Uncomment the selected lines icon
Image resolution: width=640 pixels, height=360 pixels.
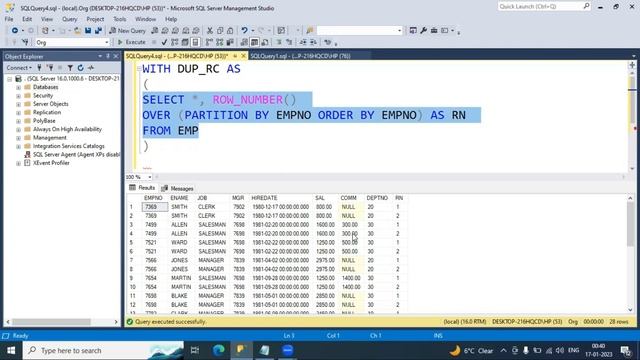pos(289,42)
